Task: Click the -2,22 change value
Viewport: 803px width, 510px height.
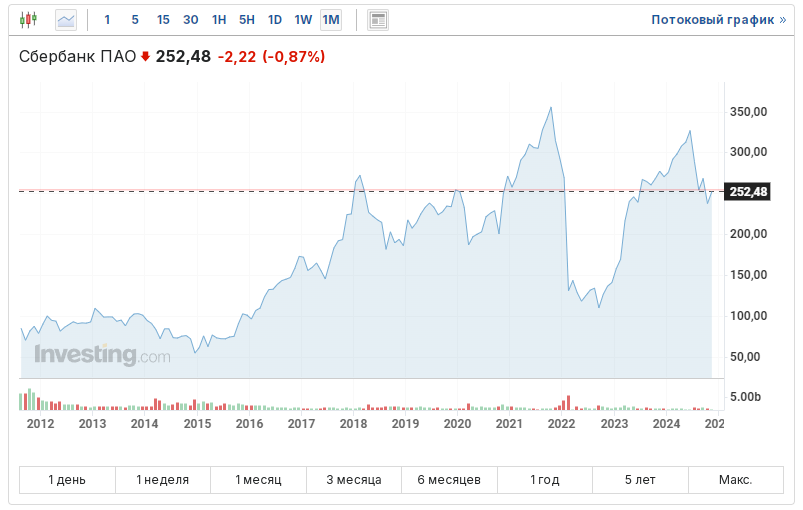Action: click(x=237, y=56)
